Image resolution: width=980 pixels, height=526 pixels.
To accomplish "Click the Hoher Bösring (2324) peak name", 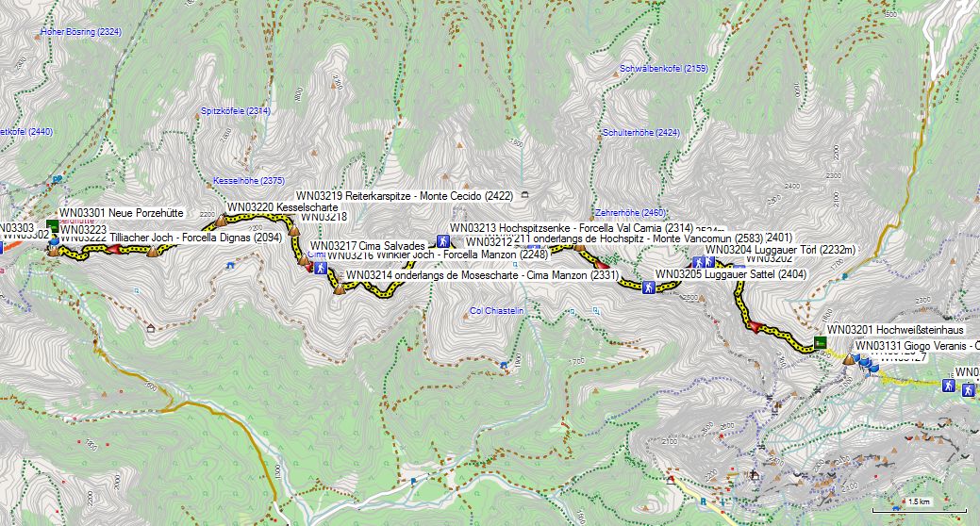I will [x=81, y=32].
